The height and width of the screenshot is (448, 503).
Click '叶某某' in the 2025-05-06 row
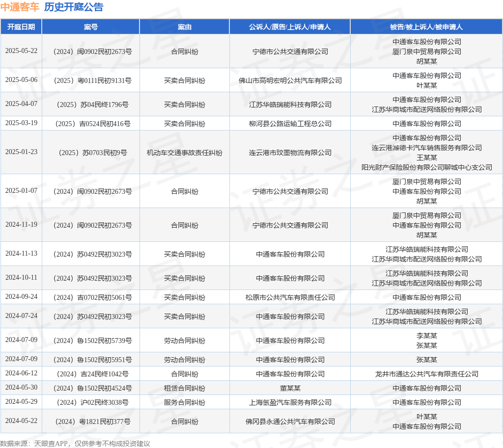pos(427,85)
